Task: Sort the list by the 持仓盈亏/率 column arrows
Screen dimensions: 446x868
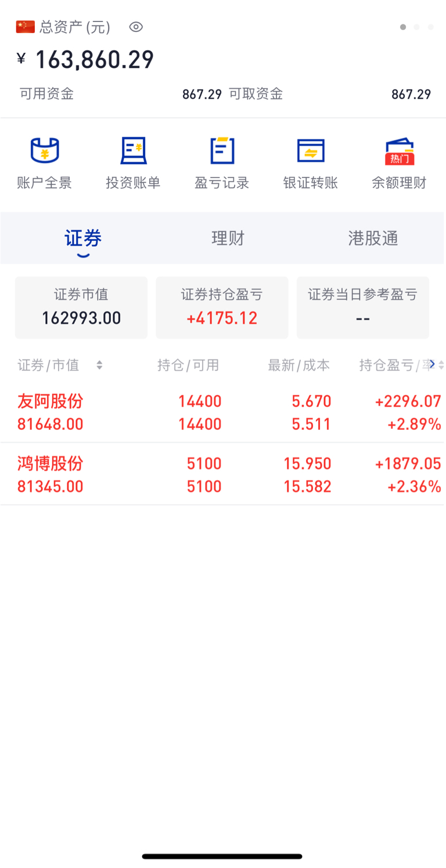Action: 441,365
